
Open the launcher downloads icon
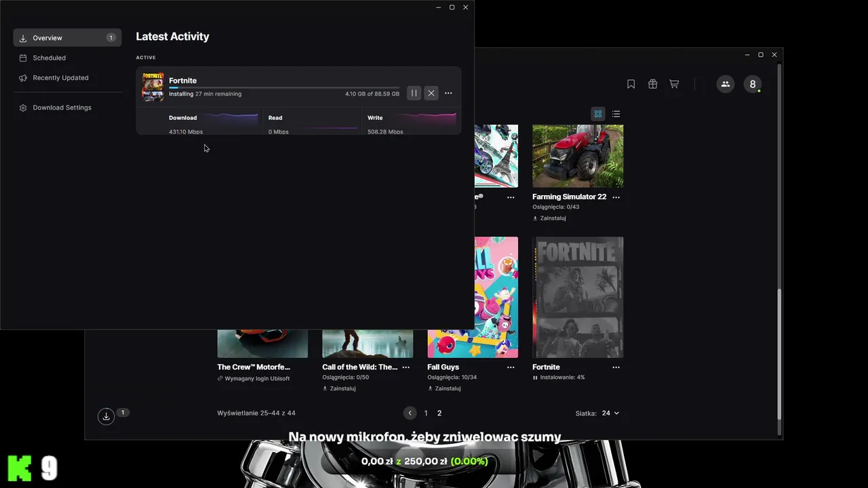pos(106,416)
